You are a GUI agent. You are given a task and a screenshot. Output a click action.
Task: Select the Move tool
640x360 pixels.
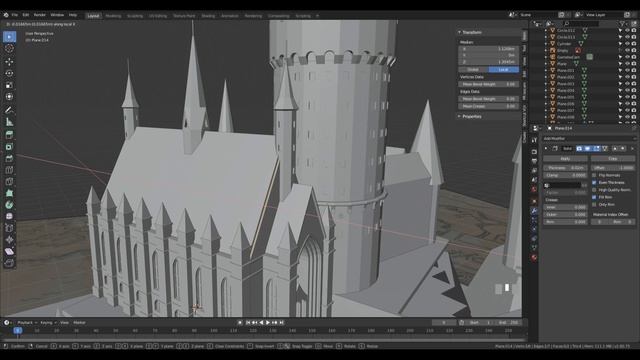(x=9, y=62)
